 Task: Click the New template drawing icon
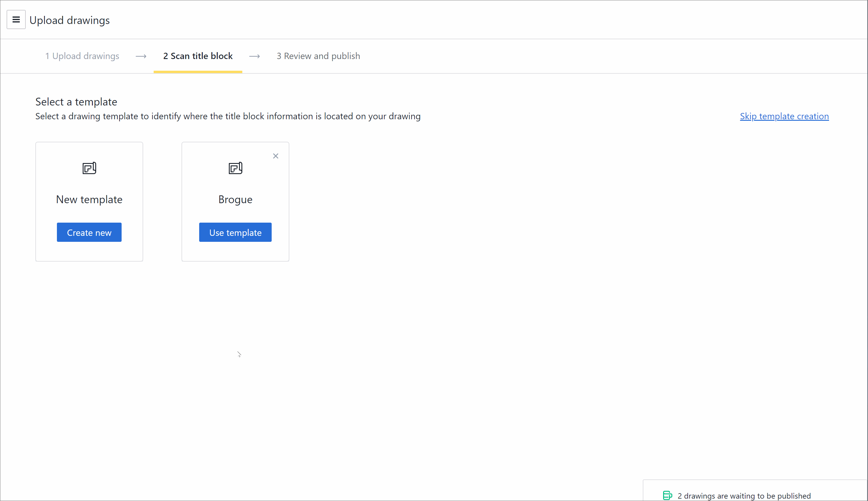point(89,168)
